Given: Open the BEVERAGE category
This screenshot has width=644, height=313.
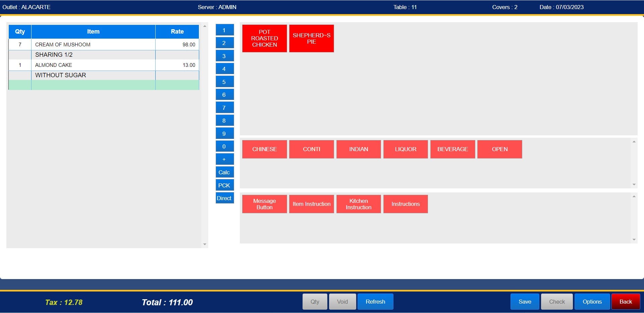Looking at the screenshot, I should pyautogui.click(x=452, y=149).
